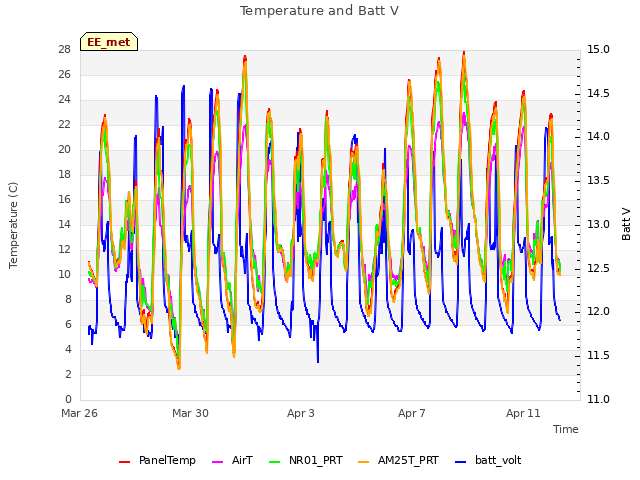
Task: Click the Apr 7 date tick label
Action: pyautogui.click(x=412, y=413)
